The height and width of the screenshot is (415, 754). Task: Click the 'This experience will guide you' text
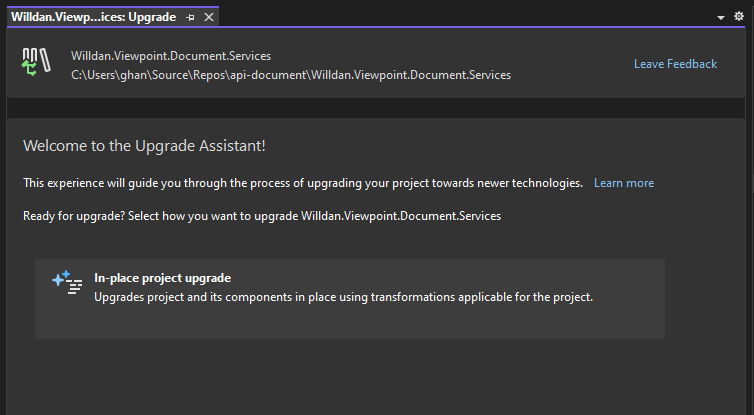pos(302,183)
